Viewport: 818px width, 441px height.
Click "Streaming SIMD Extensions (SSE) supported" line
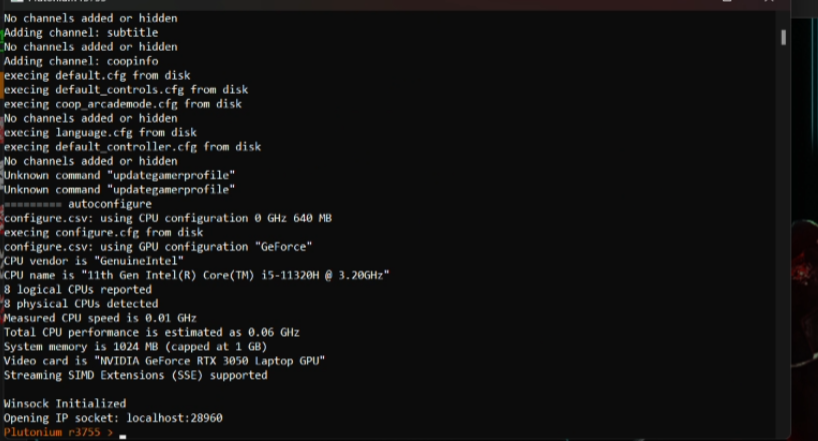click(x=135, y=375)
